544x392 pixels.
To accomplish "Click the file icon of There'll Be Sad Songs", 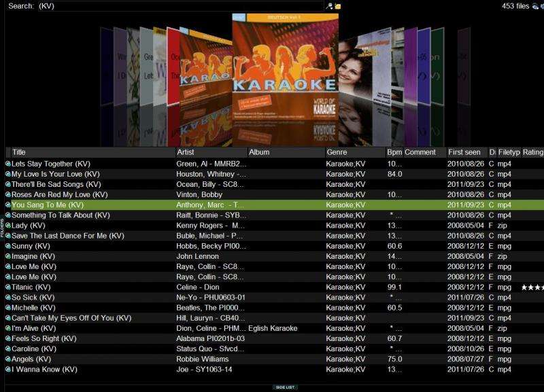I will click(x=8, y=184).
